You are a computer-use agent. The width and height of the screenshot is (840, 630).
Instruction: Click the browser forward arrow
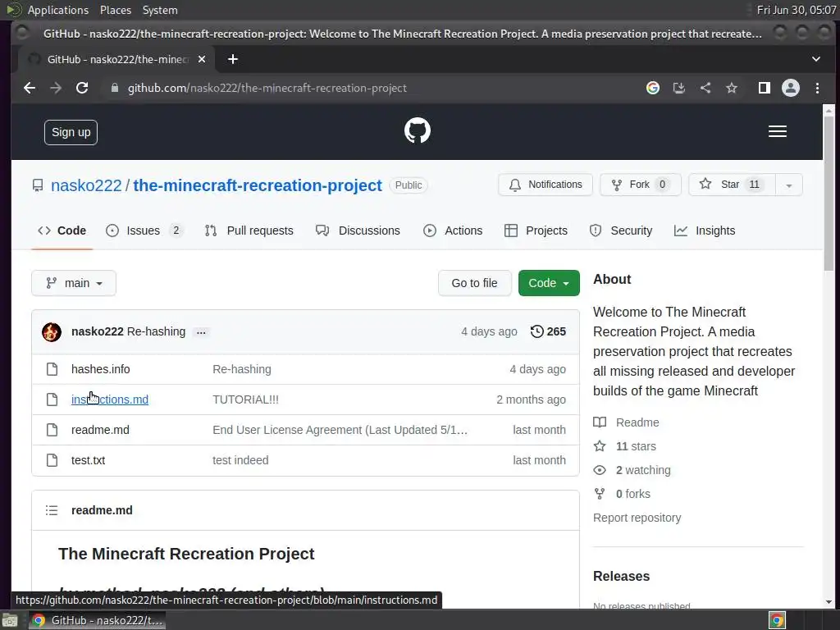pos(56,88)
